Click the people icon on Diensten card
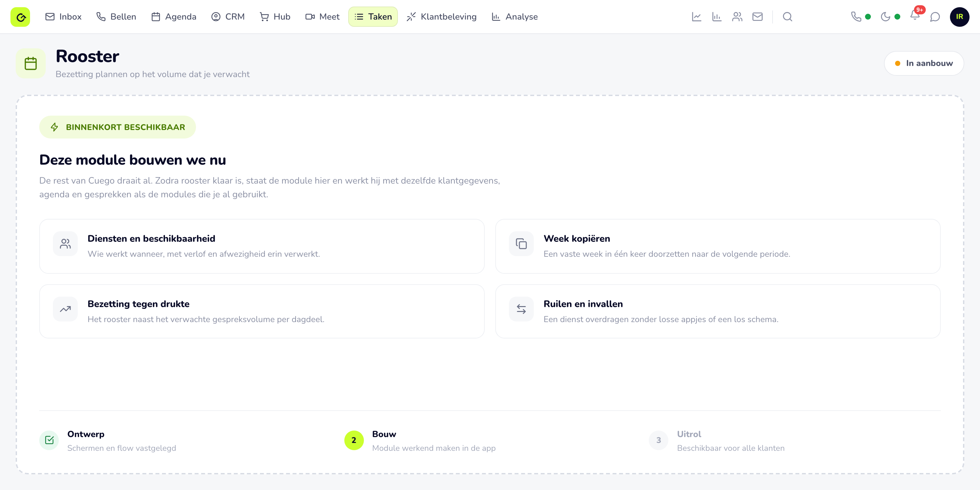Screen dimensions: 980x490 (65, 243)
